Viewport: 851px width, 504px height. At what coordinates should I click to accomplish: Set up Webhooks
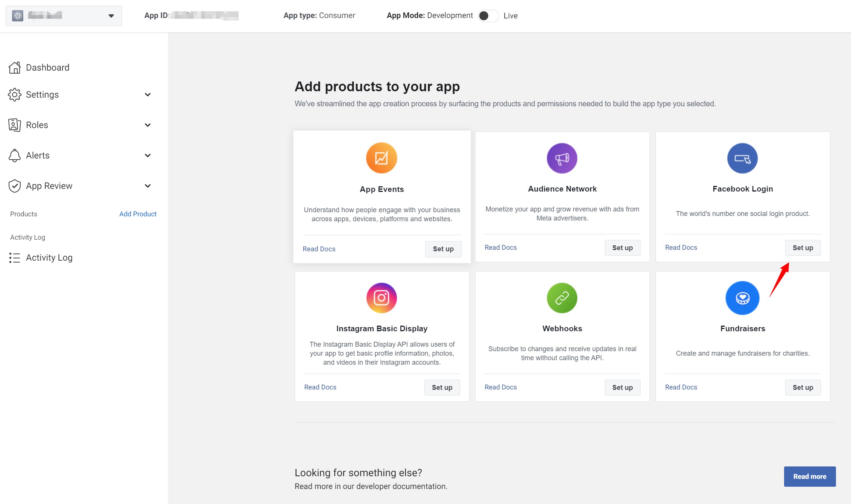[x=622, y=388]
